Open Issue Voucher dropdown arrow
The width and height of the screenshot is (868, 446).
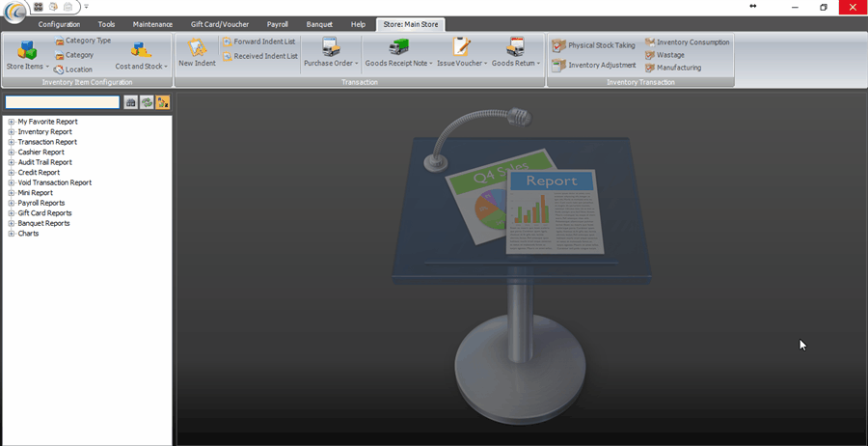pyautogui.click(x=485, y=64)
